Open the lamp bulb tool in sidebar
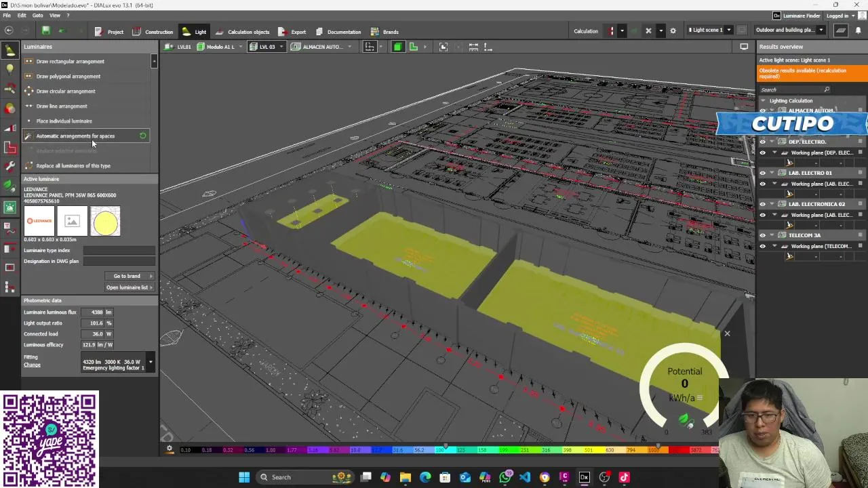 (9, 68)
